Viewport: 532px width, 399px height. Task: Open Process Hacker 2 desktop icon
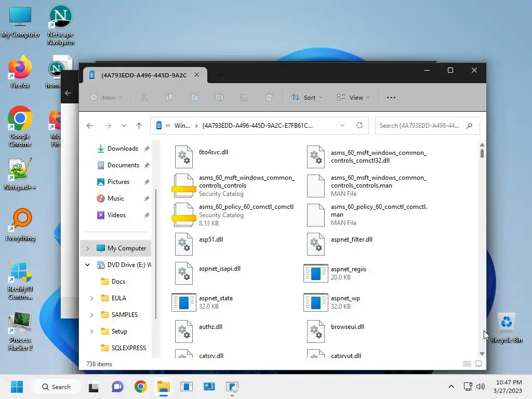[20, 331]
